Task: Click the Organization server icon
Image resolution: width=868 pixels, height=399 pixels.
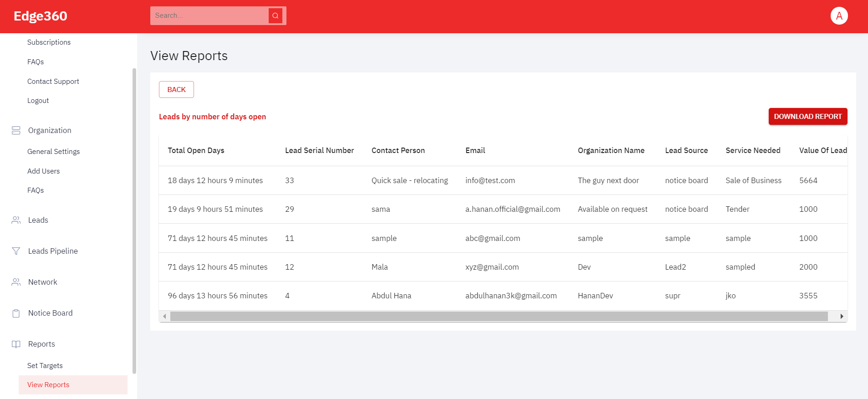Action: tap(16, 131)
